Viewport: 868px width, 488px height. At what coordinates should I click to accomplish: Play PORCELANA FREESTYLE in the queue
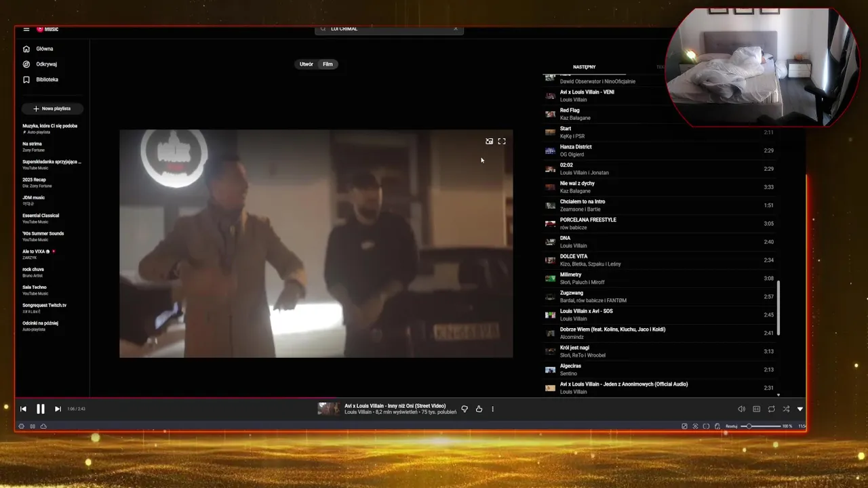[659, 224]
